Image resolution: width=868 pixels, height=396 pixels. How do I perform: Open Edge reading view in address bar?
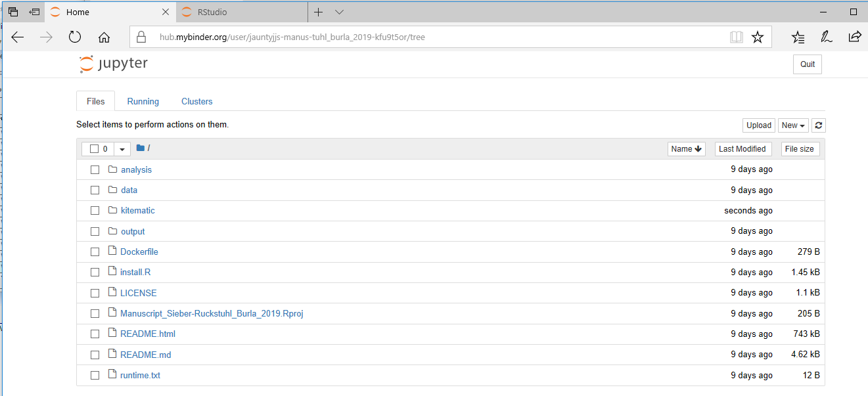coord(736,37)
